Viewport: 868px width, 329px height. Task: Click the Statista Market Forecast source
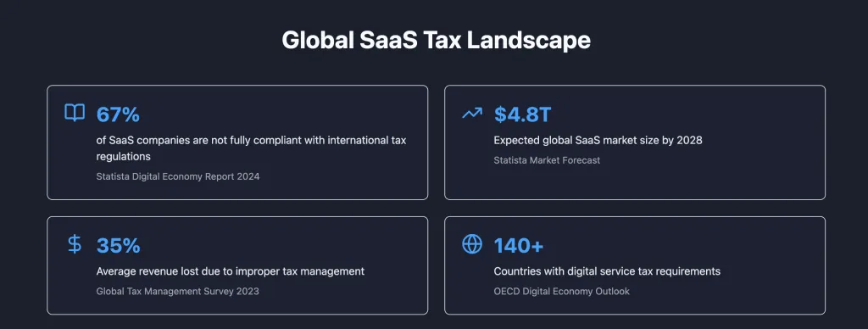[547, 160]
